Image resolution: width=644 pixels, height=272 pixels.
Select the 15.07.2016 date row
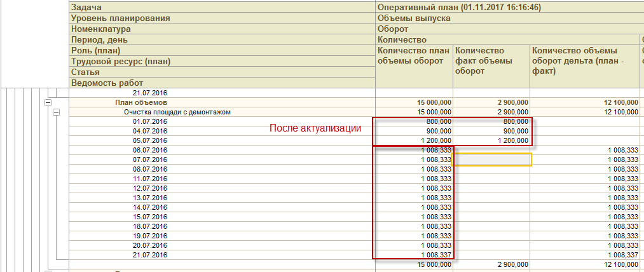[150, 217]
